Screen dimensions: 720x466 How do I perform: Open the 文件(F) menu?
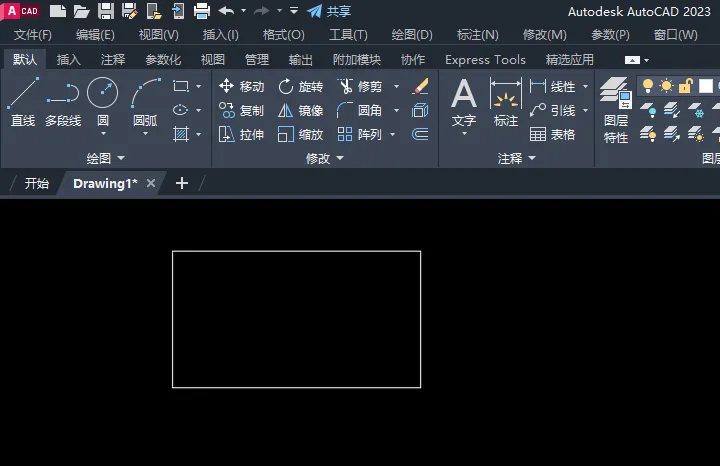pos(32,35)
